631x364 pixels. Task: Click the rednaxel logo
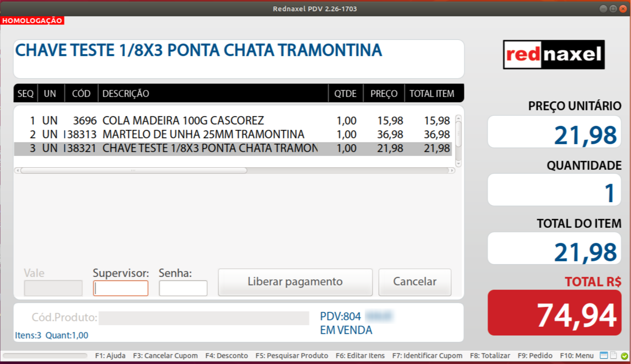pos(553,54)
